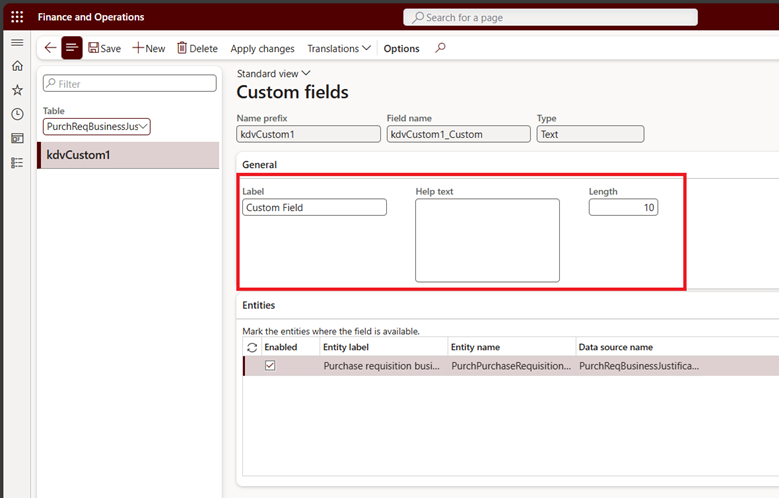Click the Search for a page box
Viewport: 779px width, 498px height.
click(550, 17)
